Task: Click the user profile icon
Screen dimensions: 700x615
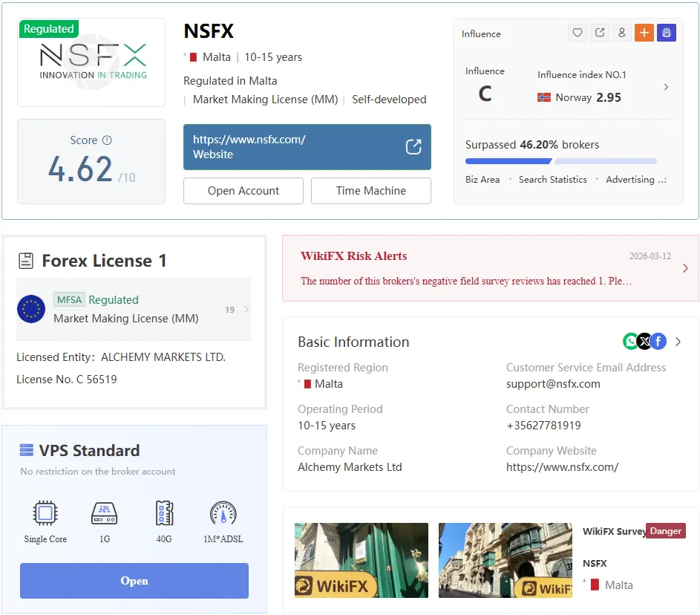Action: [622, 33]
